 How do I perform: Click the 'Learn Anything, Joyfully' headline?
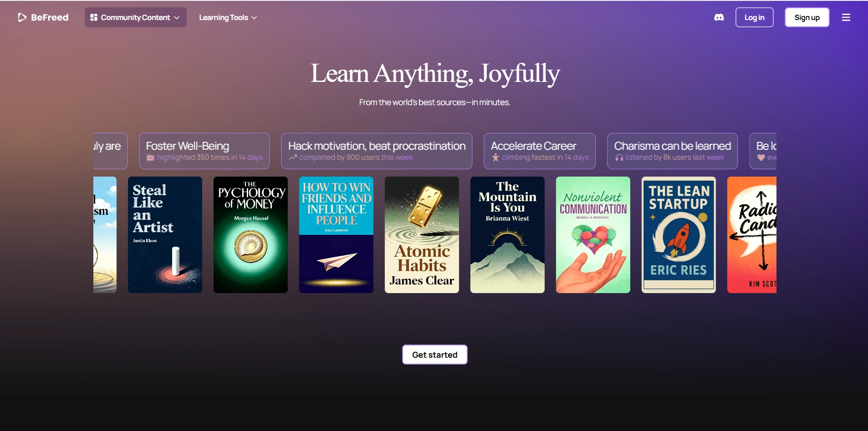pos(435,74)
